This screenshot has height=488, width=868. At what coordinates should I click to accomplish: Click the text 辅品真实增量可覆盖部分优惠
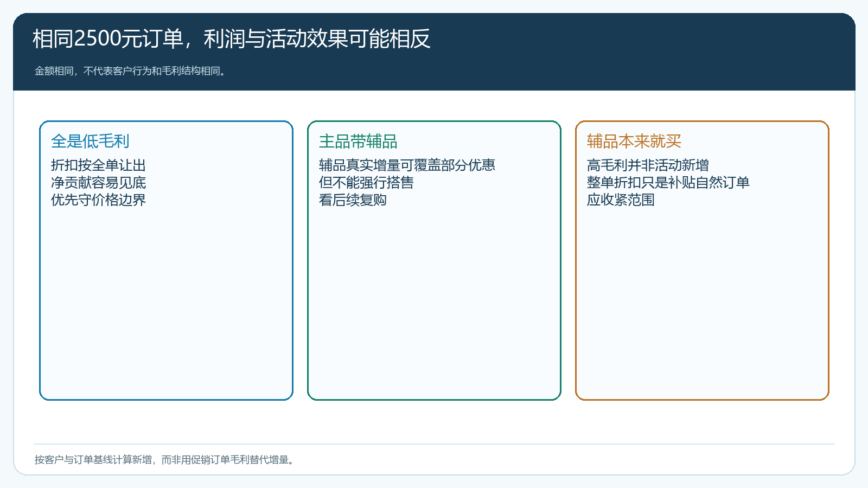coord(407,165)
